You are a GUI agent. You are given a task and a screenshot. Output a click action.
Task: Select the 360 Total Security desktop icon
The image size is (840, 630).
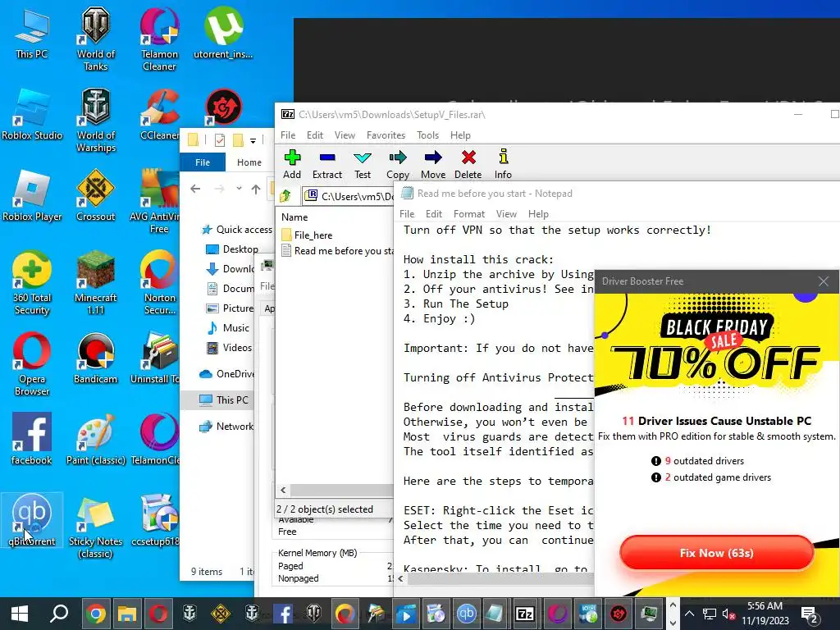[32, 283]
